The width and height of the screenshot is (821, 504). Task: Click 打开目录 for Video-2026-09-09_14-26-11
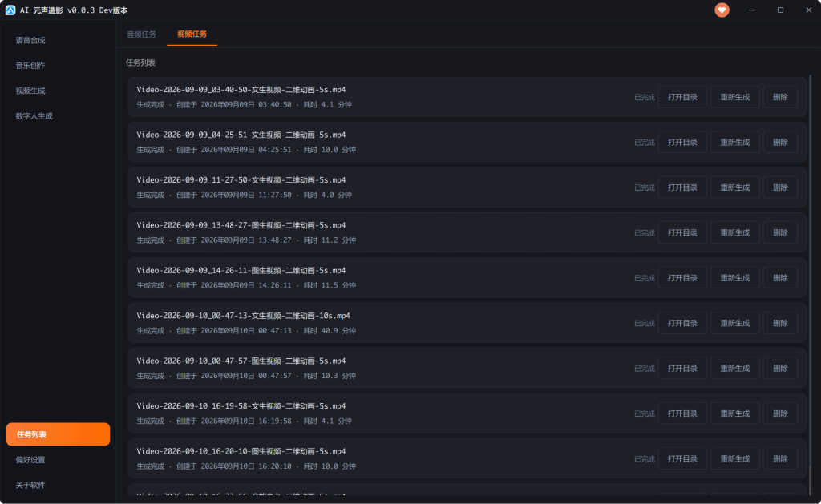pos(682,278)
